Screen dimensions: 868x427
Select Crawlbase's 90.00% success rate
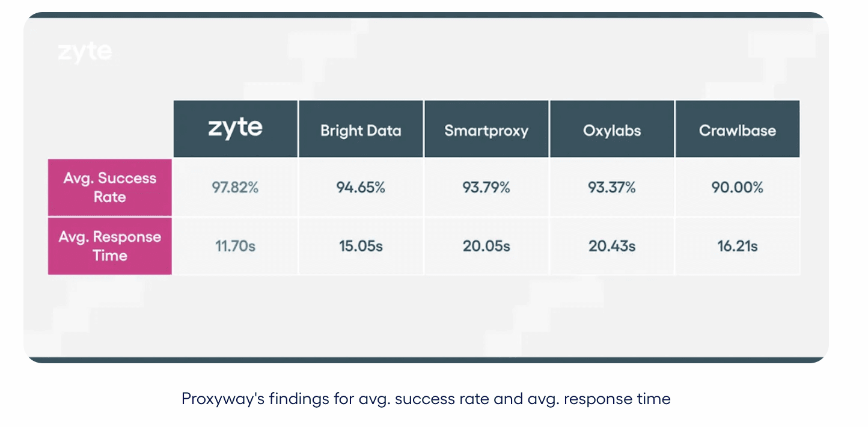click(738, 188)
